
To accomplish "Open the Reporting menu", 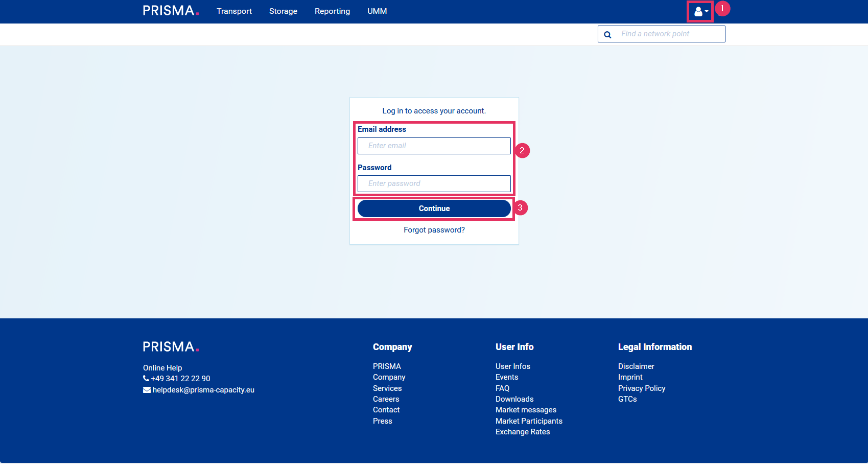I will [332, 11].
